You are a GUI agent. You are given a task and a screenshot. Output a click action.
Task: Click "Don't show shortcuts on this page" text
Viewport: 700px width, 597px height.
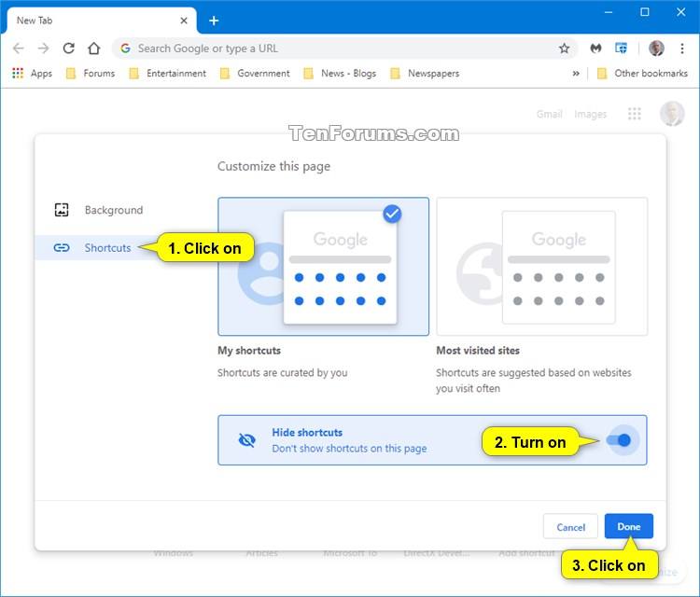pyautogui.click(x=350, y=448)
